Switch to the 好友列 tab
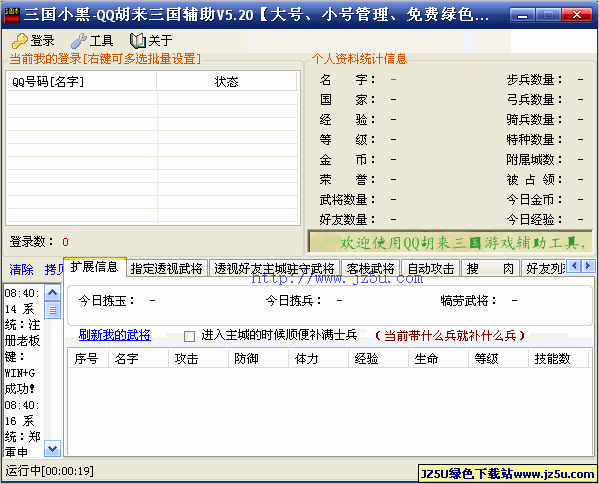This screenshot has height=484, width=599. click(x=544, y=269)
